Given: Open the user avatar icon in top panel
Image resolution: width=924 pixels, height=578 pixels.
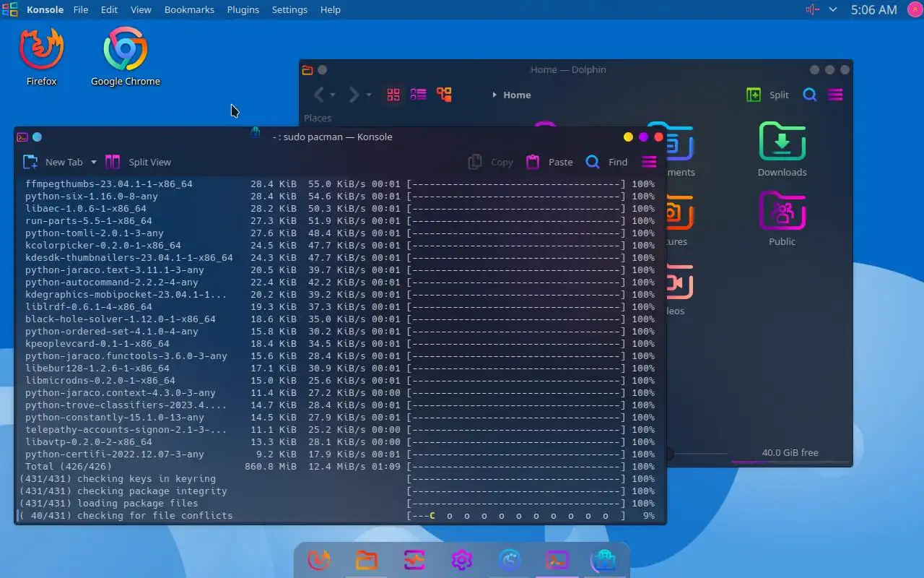Looking at the screenshot, I should click(x=913, y=9).
